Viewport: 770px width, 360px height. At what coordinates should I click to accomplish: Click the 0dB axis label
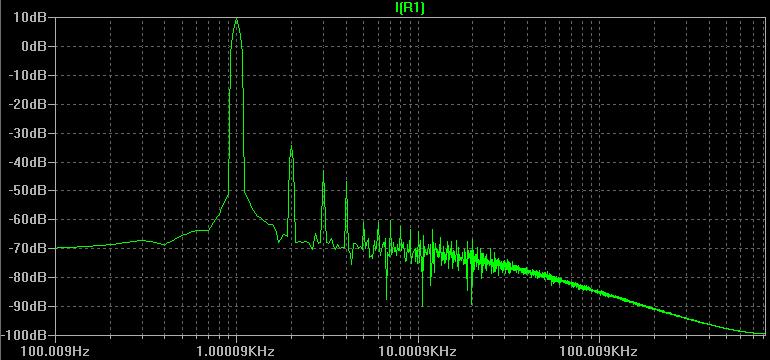[34, 46]
